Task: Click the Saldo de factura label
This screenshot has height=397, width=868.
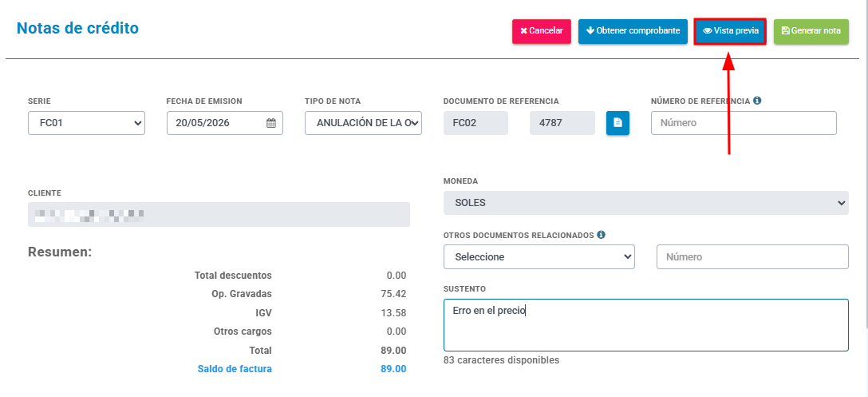Action: 235,369
